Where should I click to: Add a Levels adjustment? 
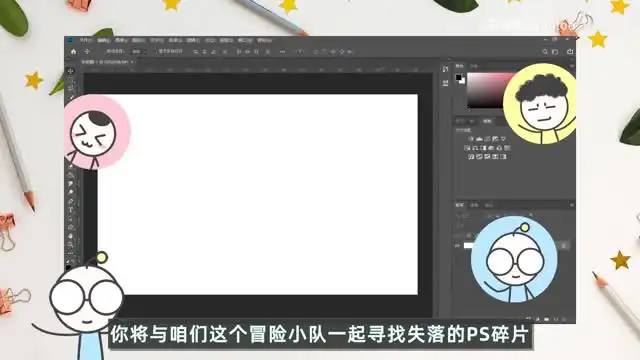coord(479,139)
